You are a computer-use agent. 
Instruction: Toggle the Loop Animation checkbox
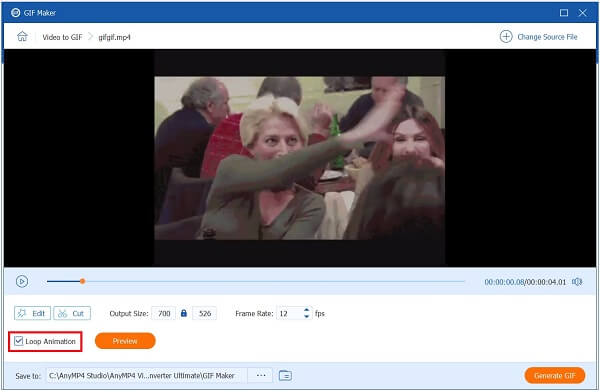[x=18, y=341]
